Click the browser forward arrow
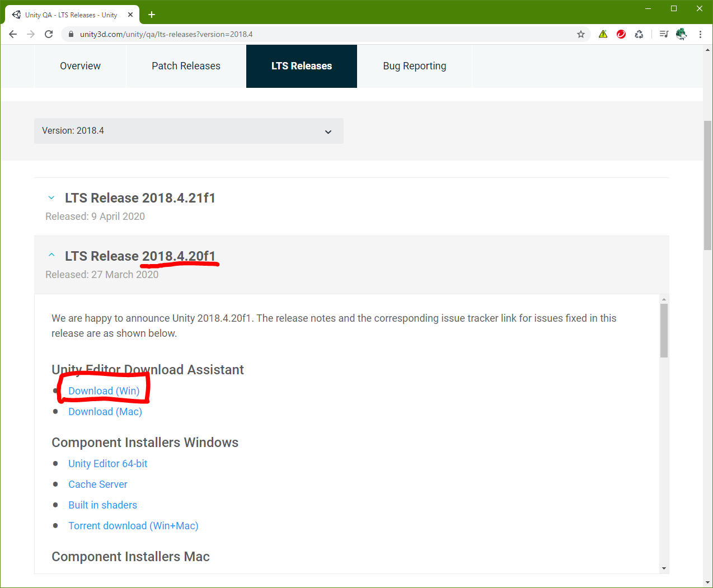The width and height of the screenshot is (713, 588). pyautogui.click(x=31, y=34)
